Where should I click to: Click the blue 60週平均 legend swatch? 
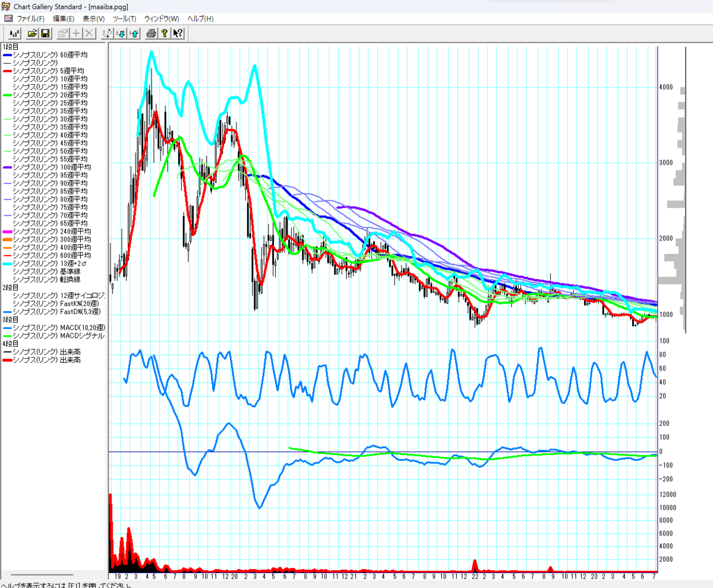click(x=7, y=55)
